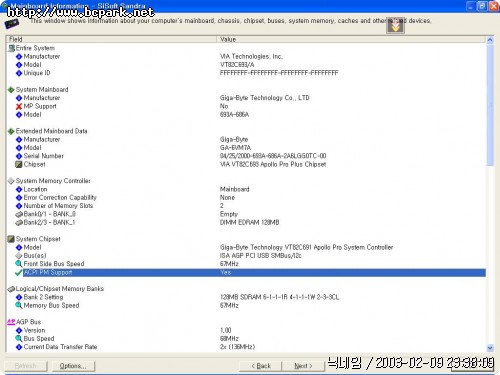The image size is (500, 375).
Task: Select the 'GA-6VM7A' model value
Action: (235, 148)
